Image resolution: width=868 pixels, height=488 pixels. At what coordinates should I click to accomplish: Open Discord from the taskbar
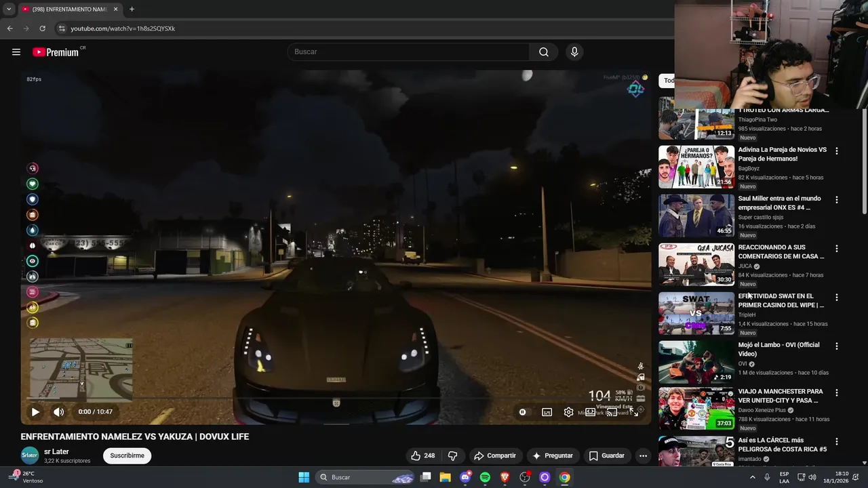click(x=465, y=477)
